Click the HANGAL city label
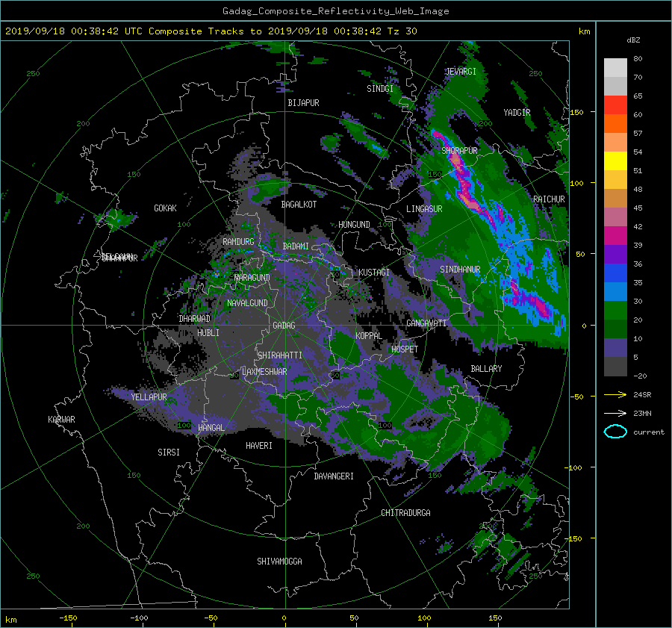This screenshot has width=672, height=628. [211, 427]
